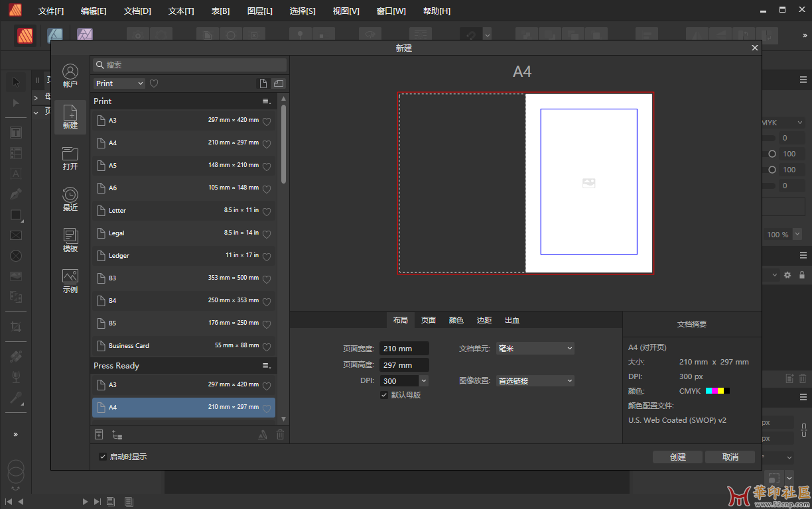Switch to the Photo persona icon
812x509 pixels.
tap(84, 35)
